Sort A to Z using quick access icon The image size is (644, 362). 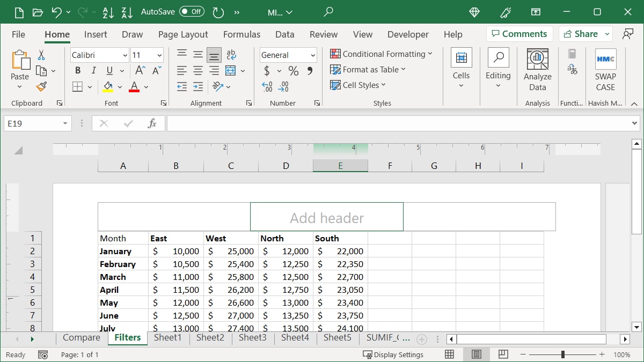coord(108,12)
